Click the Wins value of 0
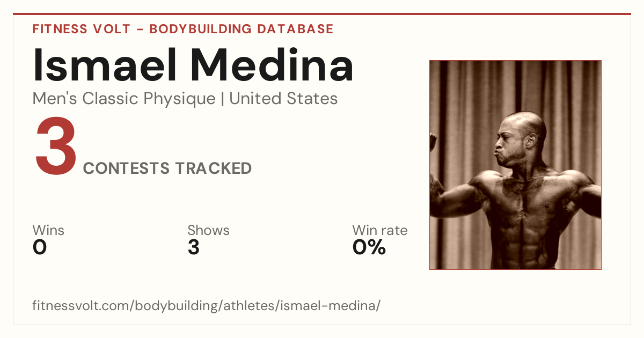Image resolution: width=644 pixels, height=338 pixels. [x=40, y=247]
